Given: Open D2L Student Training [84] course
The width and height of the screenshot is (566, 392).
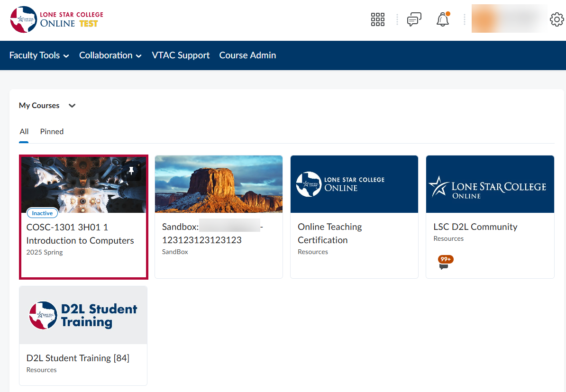Looking at the screenshot, I should (x=78, y=358).
